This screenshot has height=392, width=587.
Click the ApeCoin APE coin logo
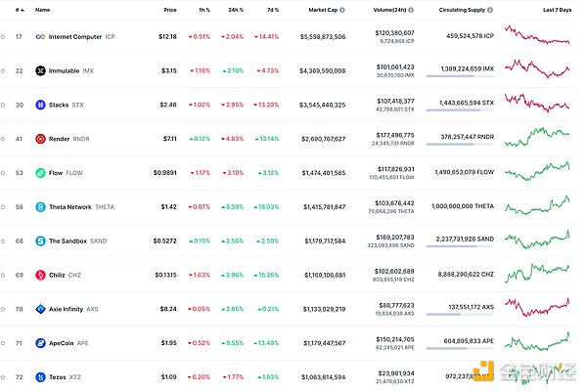pyautogui.click(x=39, y=343)
